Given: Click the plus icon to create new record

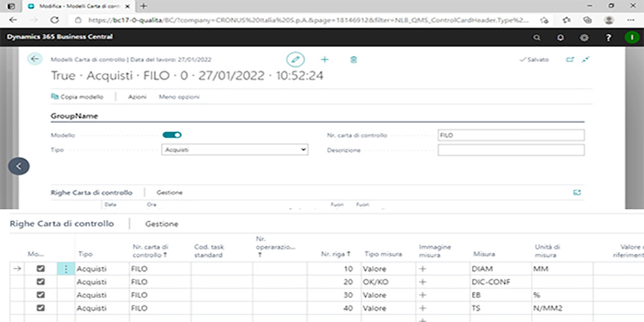Looking at the screenshot, I should pos(325,59).
